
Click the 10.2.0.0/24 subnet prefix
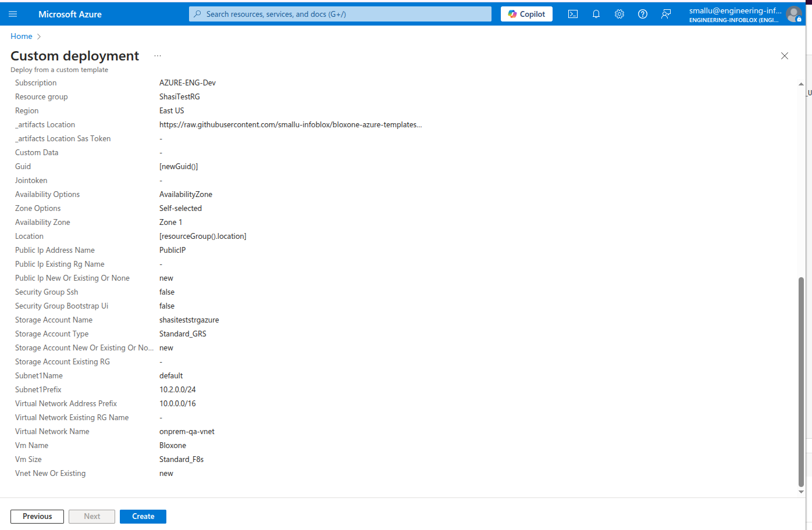(x=177, y=389)
